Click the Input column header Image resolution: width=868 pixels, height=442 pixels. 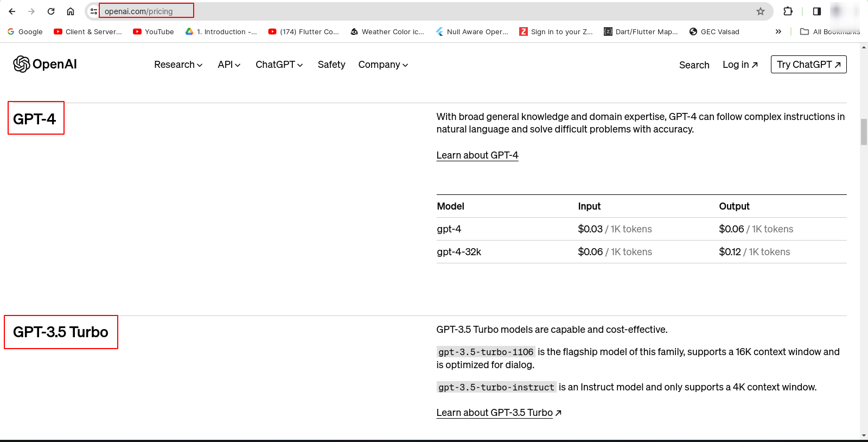click(x=589, y=206)
